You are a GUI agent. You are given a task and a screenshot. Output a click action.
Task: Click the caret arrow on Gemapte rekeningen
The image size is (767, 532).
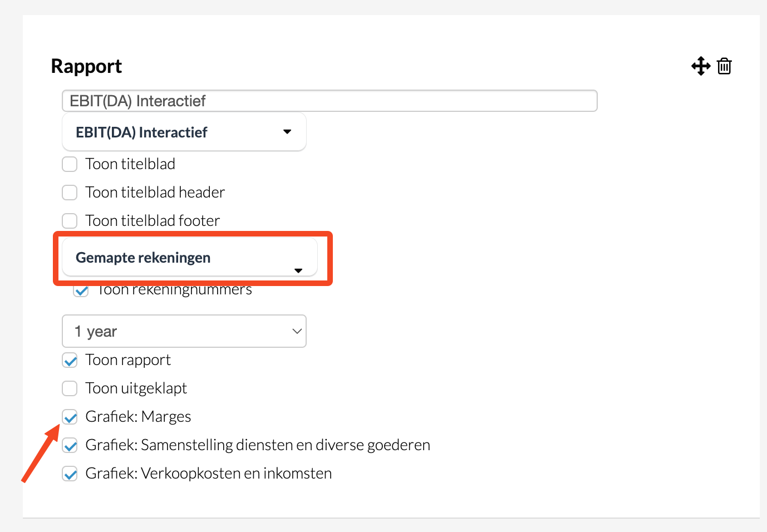pos(298,270)
